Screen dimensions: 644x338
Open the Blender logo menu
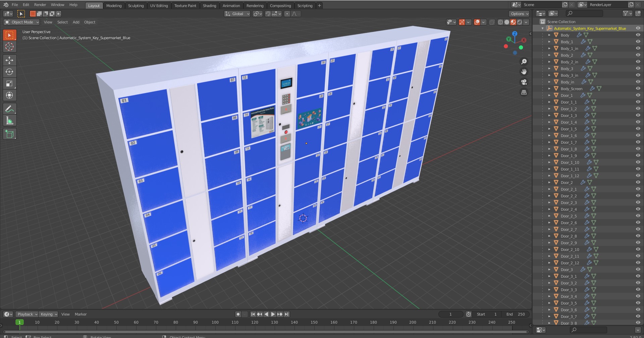[6, 5]
